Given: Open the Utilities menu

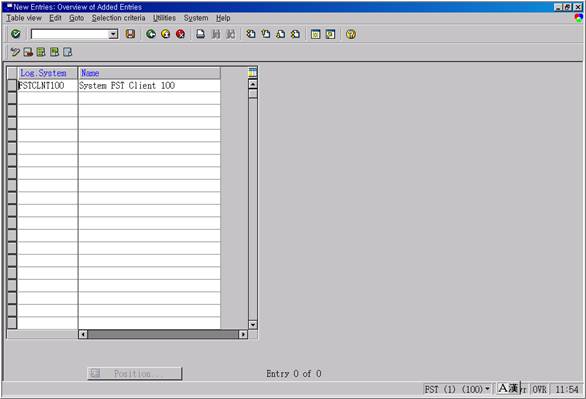Looking at the screenshot, I should pos(164,18).
